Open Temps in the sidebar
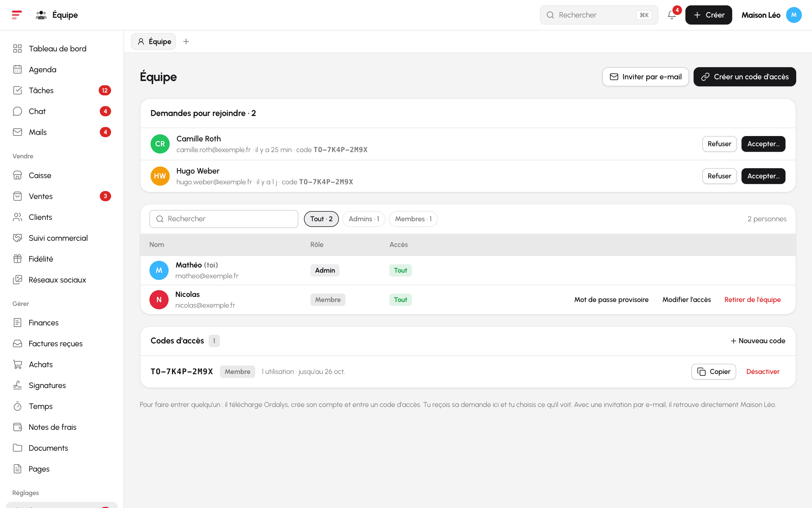 (62, 406)
